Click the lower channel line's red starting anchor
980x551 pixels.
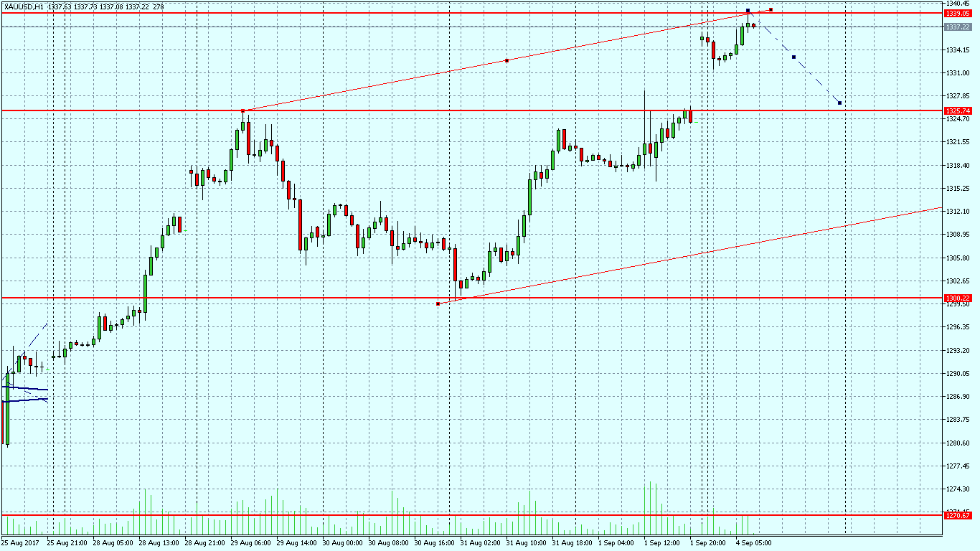tap(438, 303)
